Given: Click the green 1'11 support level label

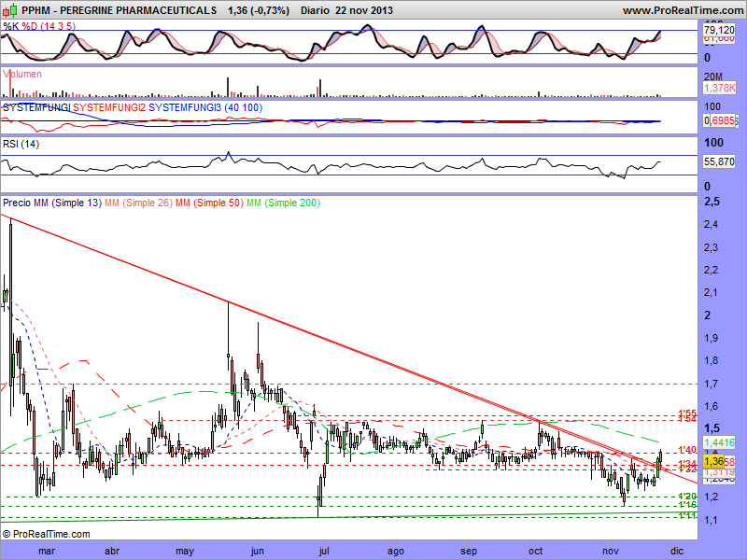Looking at the screenshot, I should click(687, 516).
